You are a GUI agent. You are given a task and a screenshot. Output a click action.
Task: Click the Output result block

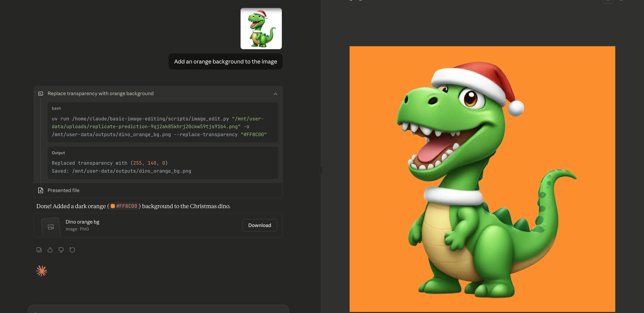162,163
